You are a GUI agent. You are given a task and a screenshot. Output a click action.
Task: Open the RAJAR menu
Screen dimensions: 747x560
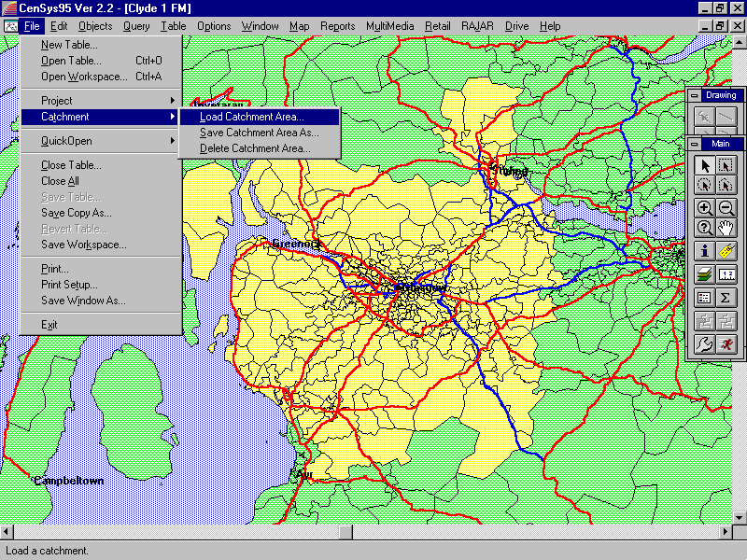(478, 26)
